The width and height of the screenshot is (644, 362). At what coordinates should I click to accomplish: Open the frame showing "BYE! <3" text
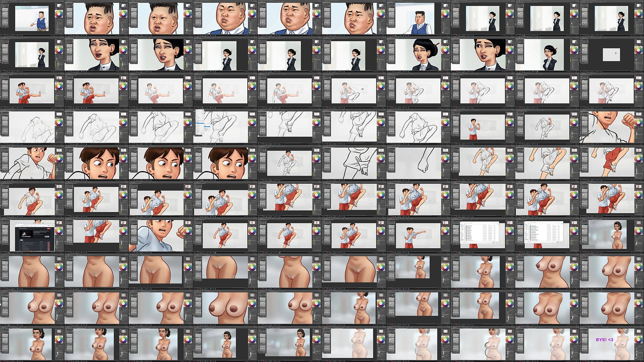tap(611, 344)
